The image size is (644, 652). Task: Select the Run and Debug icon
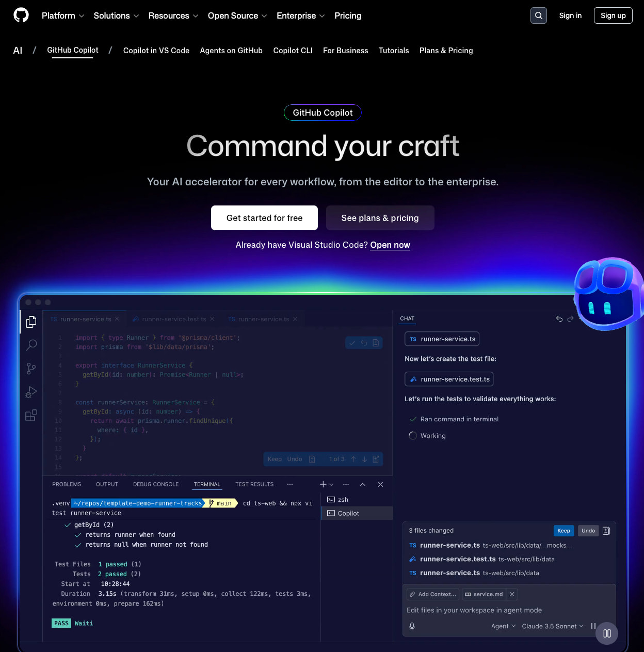(x=31, y=392)
